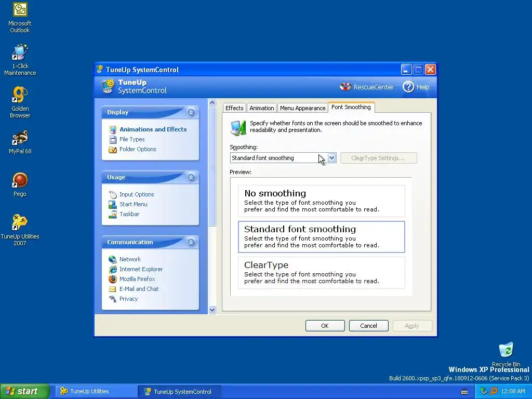
Task: Open Start Menu settings
Action: (x=134, y=204)
